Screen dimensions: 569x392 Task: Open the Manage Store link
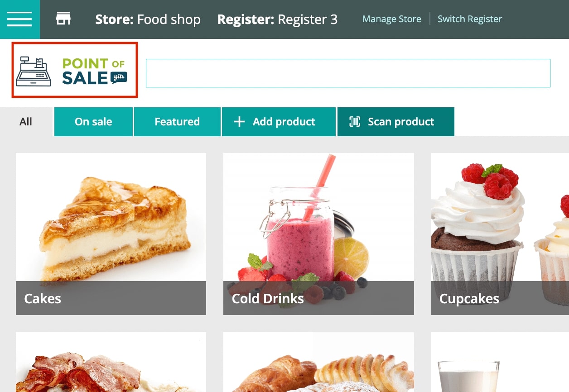pos(392,19)
